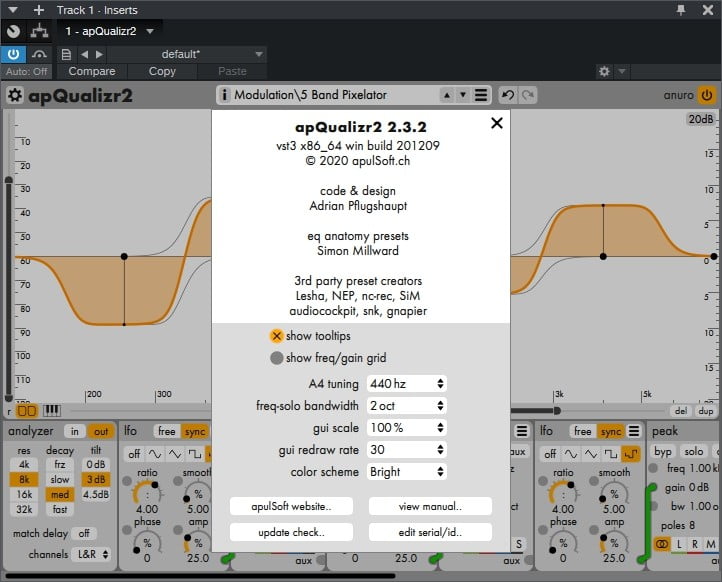
Task: Select triangle waveform in right lfo
Action: coord(591,454)
